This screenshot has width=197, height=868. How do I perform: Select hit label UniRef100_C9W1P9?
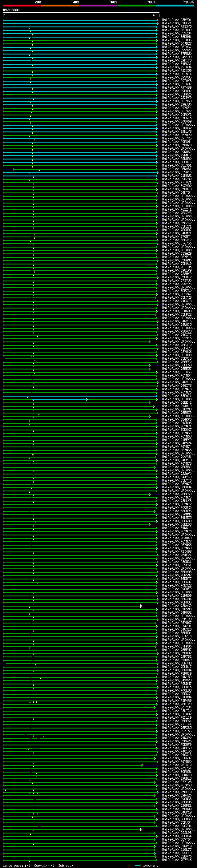pyautogui.click(x=177, y=270)
